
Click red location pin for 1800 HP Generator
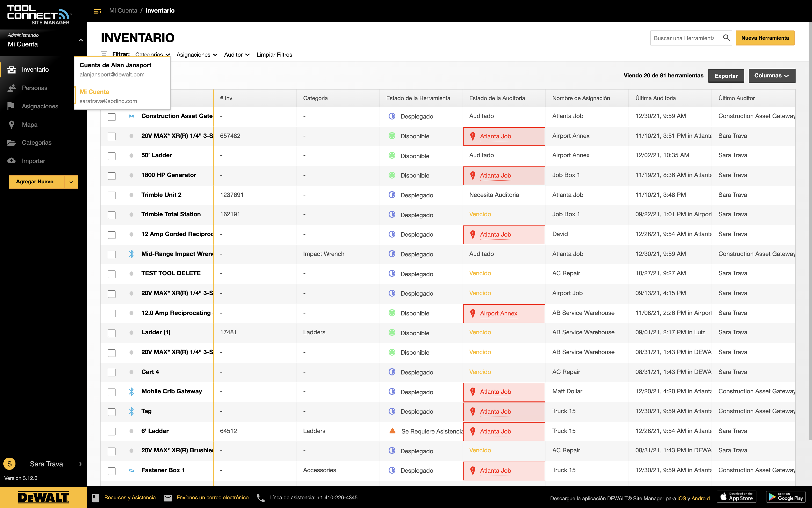click(x=473, y=175)
